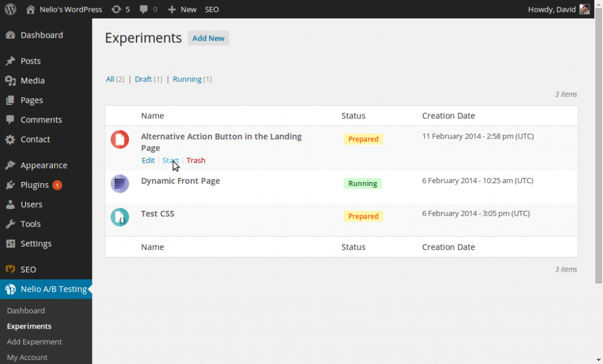Click the purple grid icon for Dynamic Front Page
The width and height of the screenshot is (603, 364).
pyautogui.click(x=120, y=183)
